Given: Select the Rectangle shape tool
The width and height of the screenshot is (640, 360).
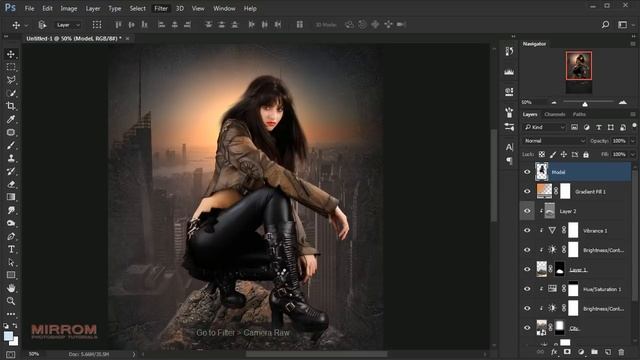Looking at the screenshot, I should click(x=11, y=275).
